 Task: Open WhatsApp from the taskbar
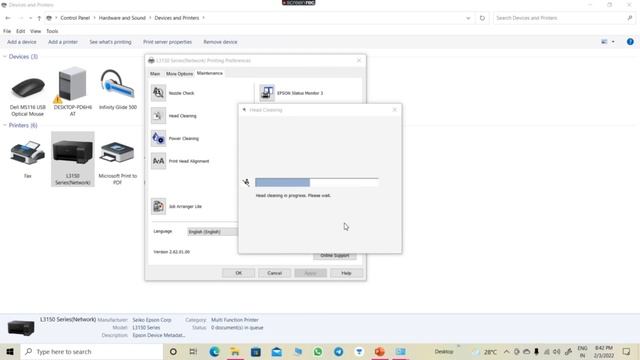tap(318, 351)
